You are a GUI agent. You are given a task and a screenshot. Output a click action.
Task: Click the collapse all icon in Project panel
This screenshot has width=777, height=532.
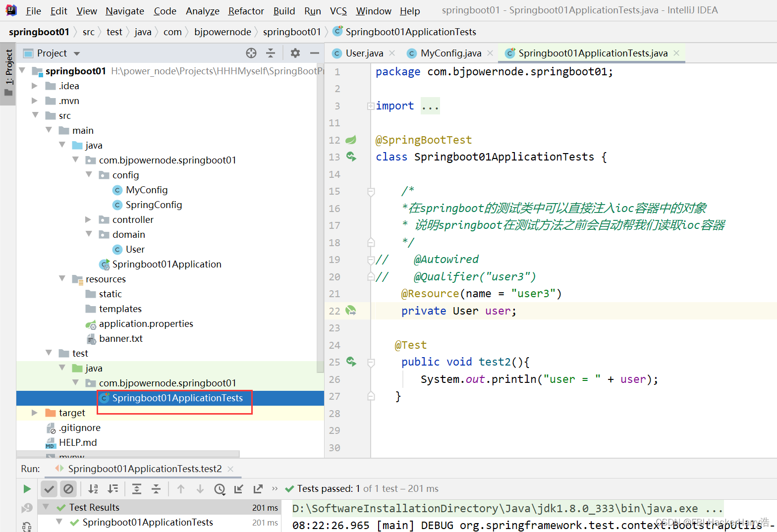271,53
